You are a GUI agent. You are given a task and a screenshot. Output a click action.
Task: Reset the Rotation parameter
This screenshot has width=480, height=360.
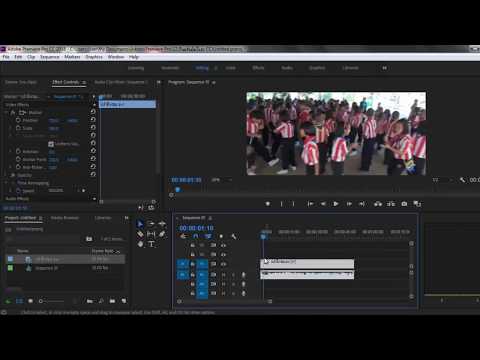(93, 151)
